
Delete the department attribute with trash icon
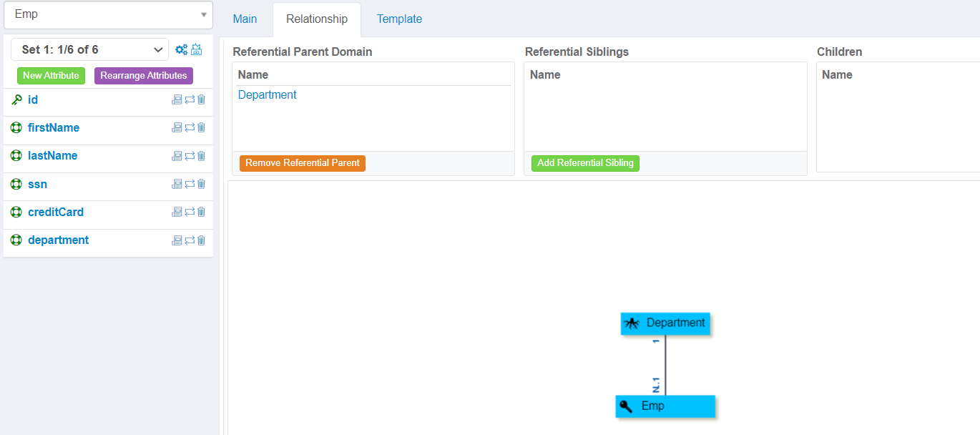pos(201,240)
